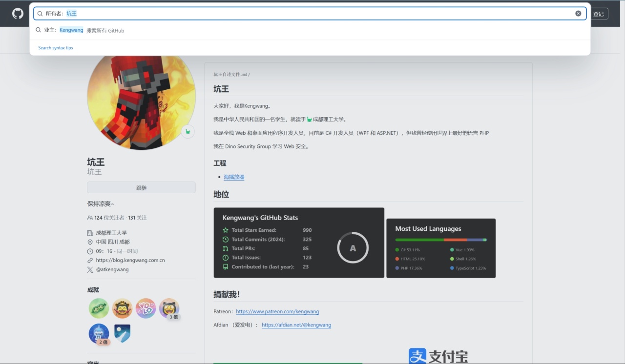
Task: Click the Most Used Languages card title
Action: 428,228
